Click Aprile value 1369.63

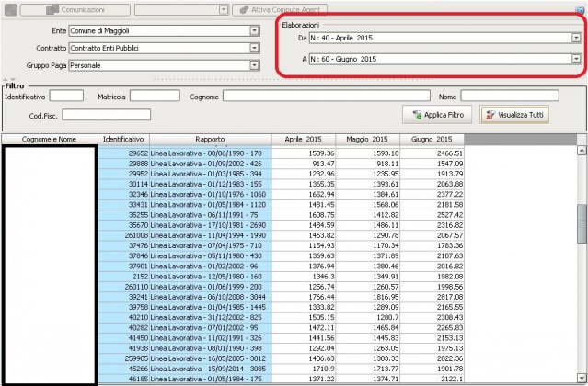[x=304, y=256]
